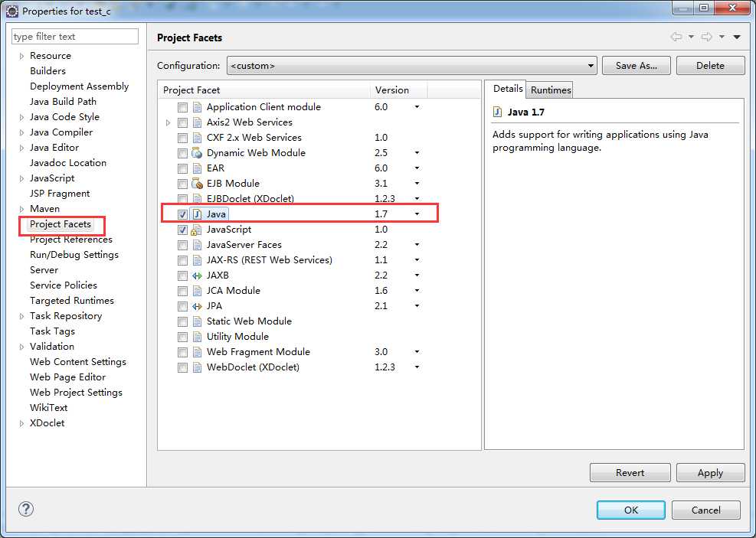Open the Java version dropdown arrow
The image size is (756, 538).
click(x=417, y=214)
